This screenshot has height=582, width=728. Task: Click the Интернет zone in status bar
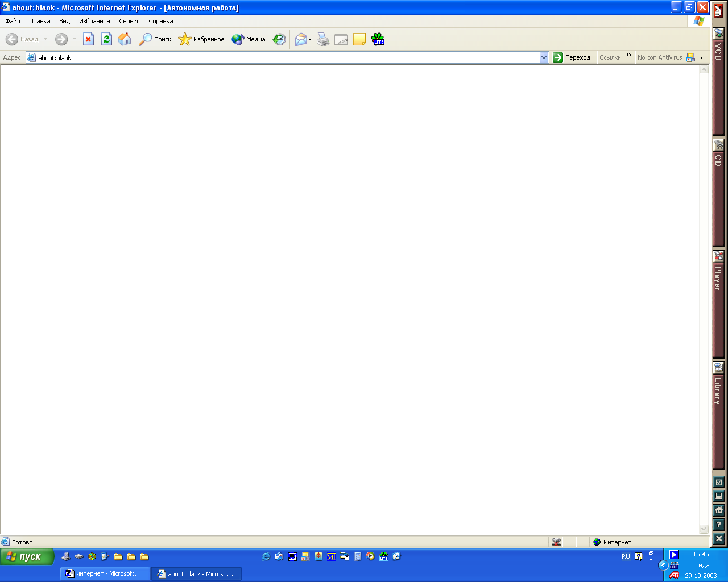[612, 542]
